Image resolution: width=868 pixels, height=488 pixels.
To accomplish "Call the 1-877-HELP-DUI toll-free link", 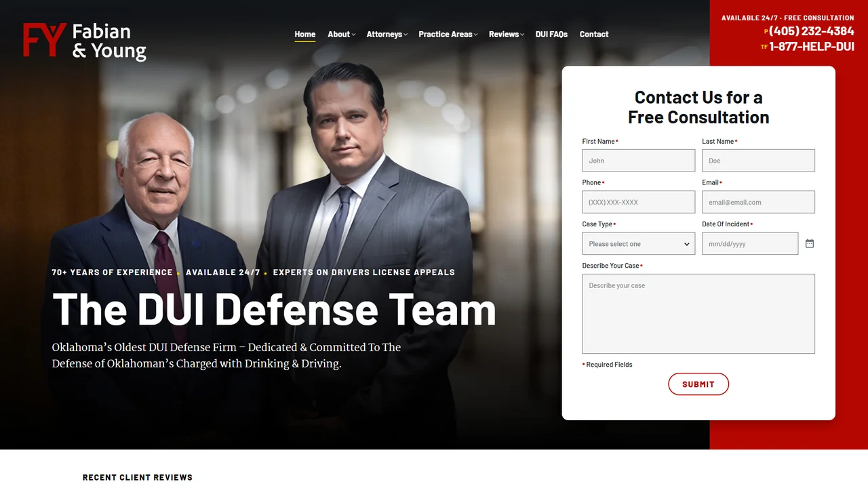I will coord(811,47).
